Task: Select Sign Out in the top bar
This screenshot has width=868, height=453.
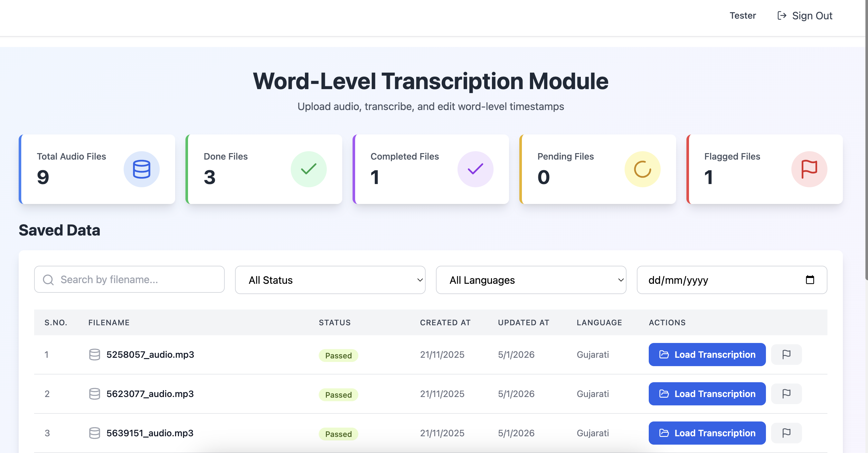Action: (x=812, y=15)
